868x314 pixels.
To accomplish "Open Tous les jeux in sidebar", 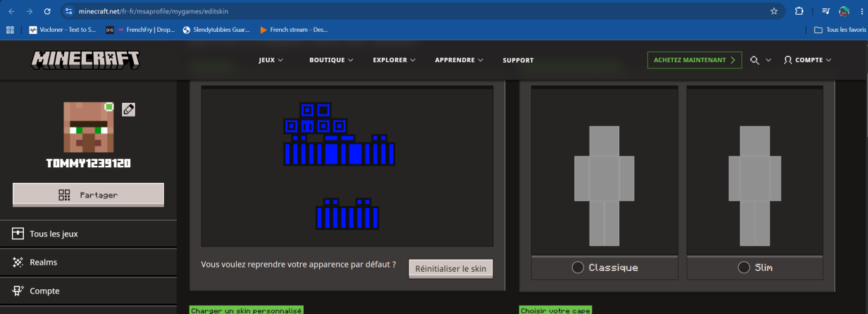I will click(88, 234).
